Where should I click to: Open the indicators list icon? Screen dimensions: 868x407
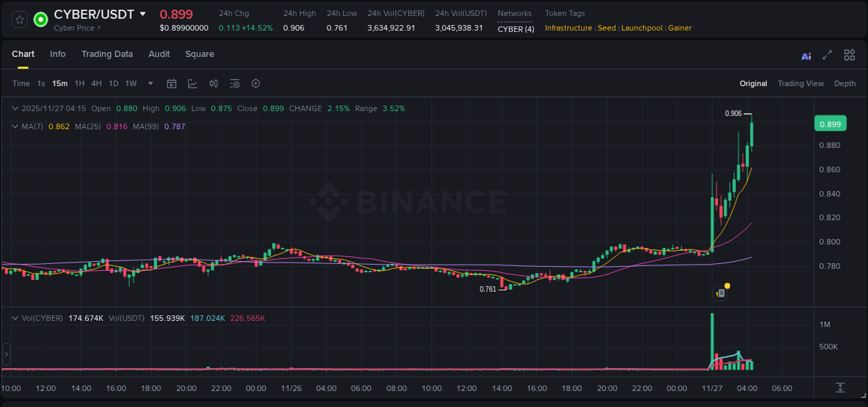[235, 83]
